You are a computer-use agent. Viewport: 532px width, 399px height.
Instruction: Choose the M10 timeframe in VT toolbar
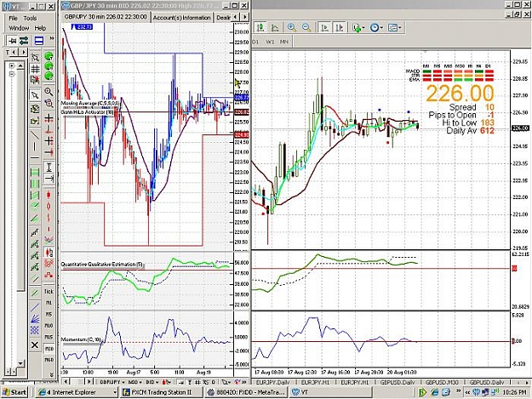pos(49,326)
